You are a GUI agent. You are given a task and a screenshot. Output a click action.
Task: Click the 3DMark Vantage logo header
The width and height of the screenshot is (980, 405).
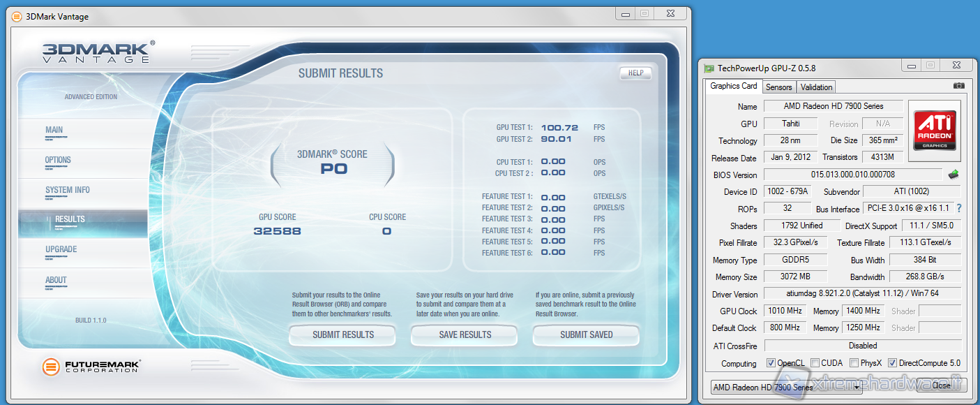tap(96, 53)
